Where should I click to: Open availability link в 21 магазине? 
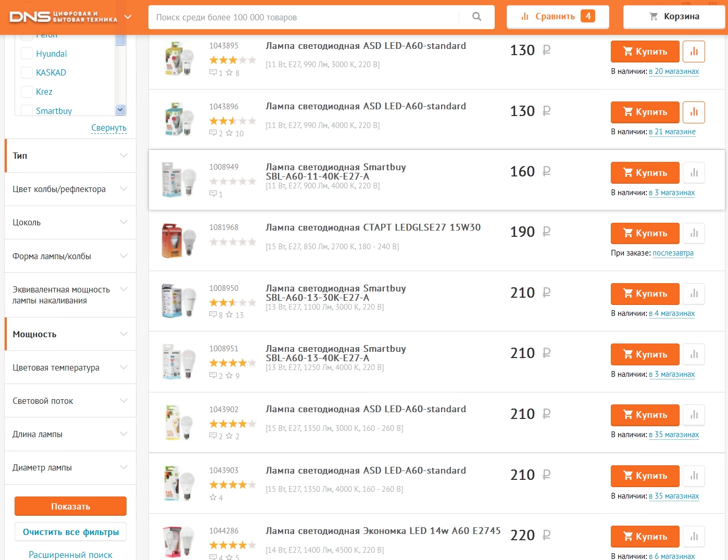tap(672, 132)
